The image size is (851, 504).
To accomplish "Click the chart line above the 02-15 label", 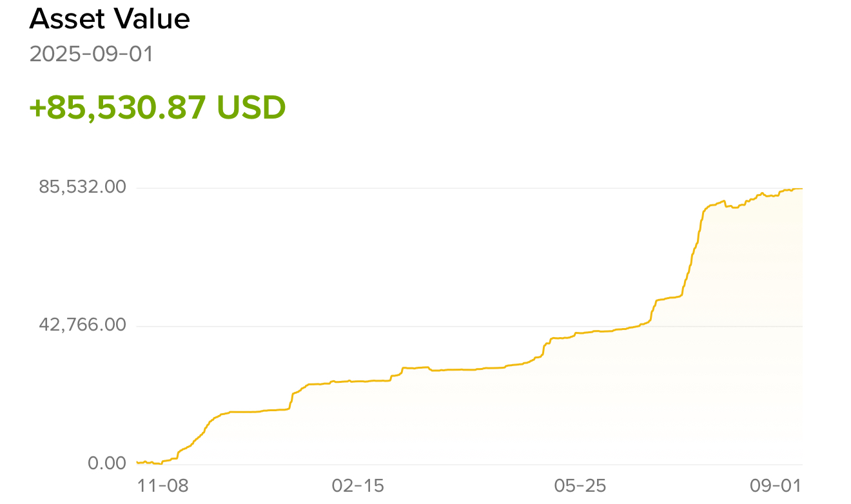I will [358, 381].
